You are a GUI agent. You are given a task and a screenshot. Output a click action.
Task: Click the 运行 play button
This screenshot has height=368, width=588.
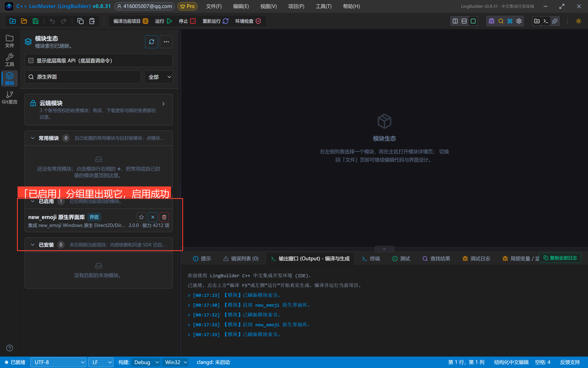tap(164, 21)
